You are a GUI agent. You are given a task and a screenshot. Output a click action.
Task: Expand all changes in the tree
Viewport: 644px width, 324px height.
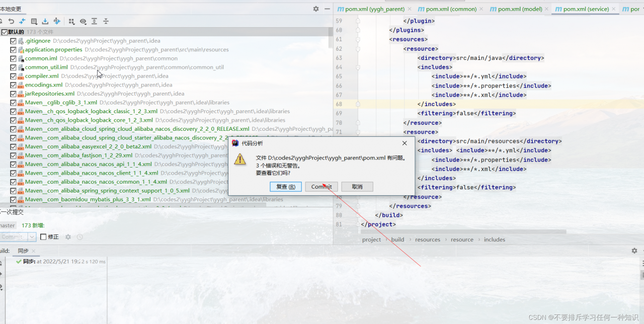point(94,21)
